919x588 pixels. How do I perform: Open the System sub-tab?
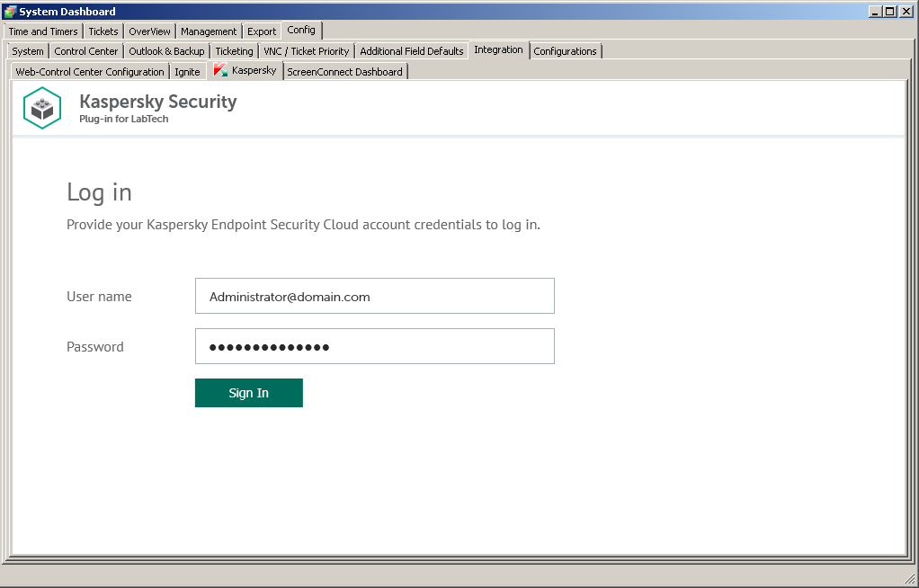point(27,51)
